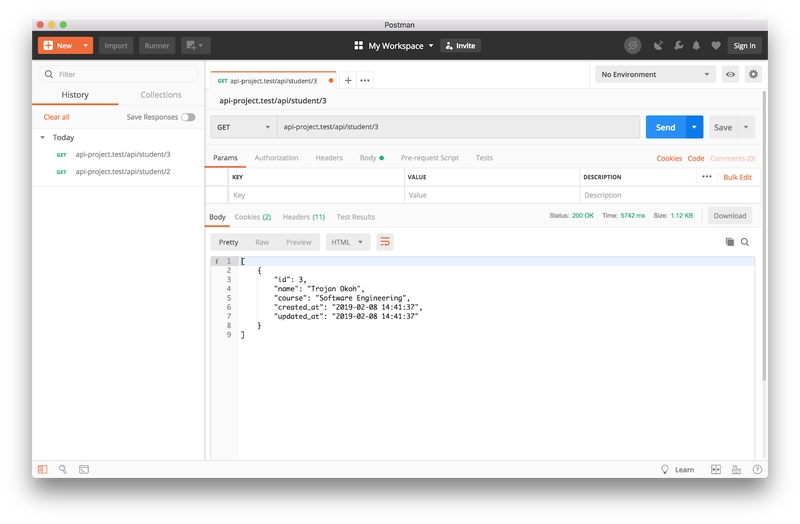Click the Clear all link
The height and width of the screenshot is (524, 800).
pyautogui.click(x=56, y=117)
